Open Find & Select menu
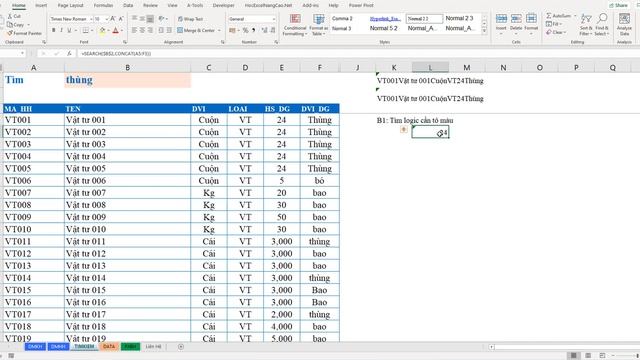This screenshot has height=360, width=640. [602, 24]
